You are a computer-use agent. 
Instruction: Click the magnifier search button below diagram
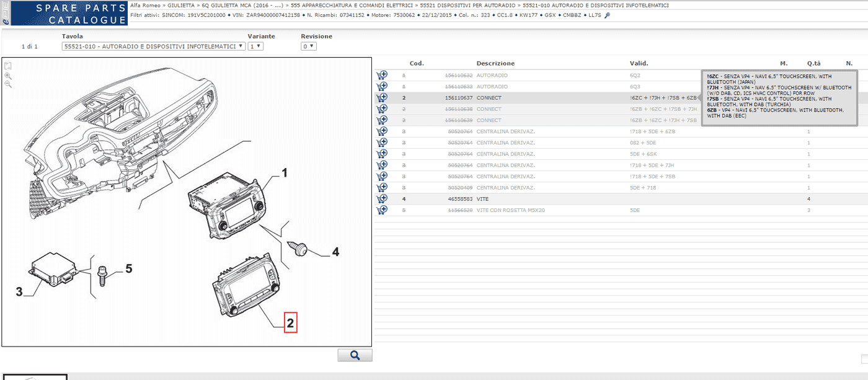coord(355,355)
